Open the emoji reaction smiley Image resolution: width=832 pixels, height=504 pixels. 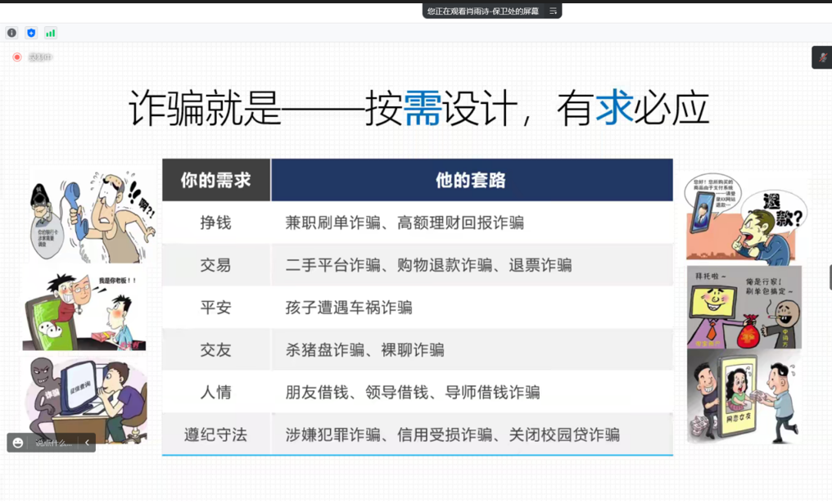[18, 443]
